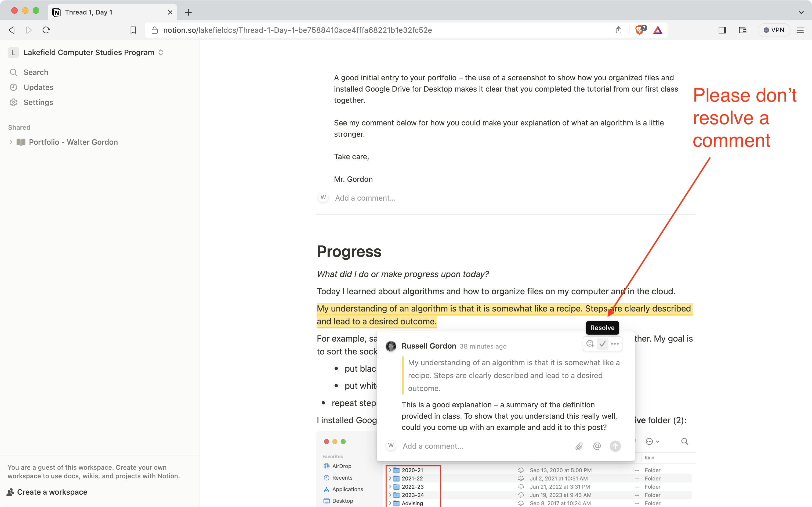Open the Lakefield Computer Studies Program workspace switcher
The image size is (812, 507).
point(89,52)
